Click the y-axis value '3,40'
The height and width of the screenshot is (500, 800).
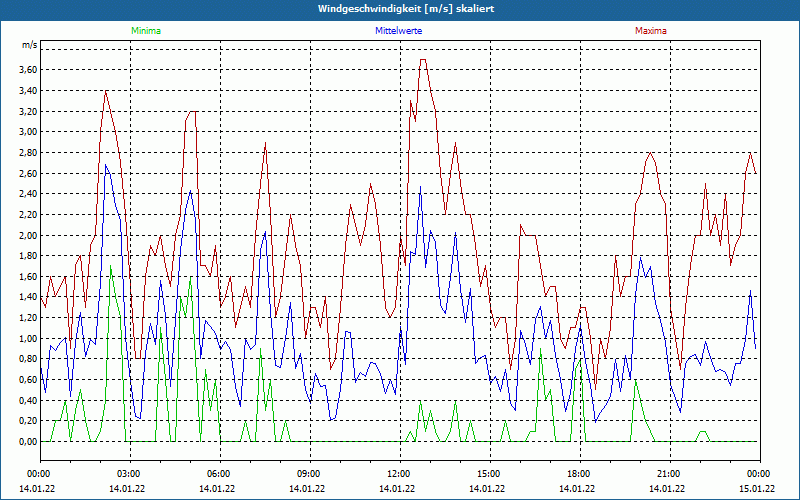28,91
